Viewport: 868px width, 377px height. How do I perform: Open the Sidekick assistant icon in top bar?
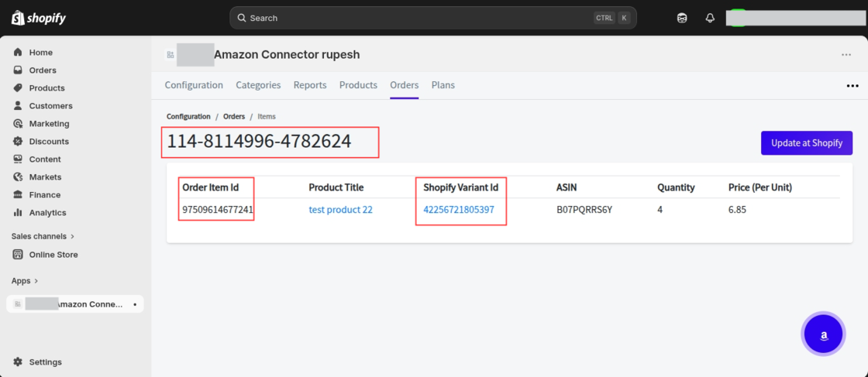[682, 18]
